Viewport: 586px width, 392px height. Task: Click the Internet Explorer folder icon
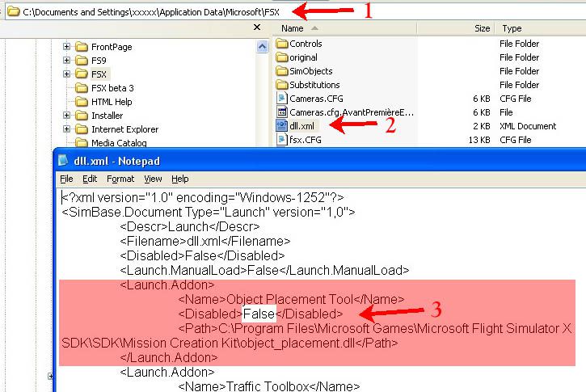point(81,129)
